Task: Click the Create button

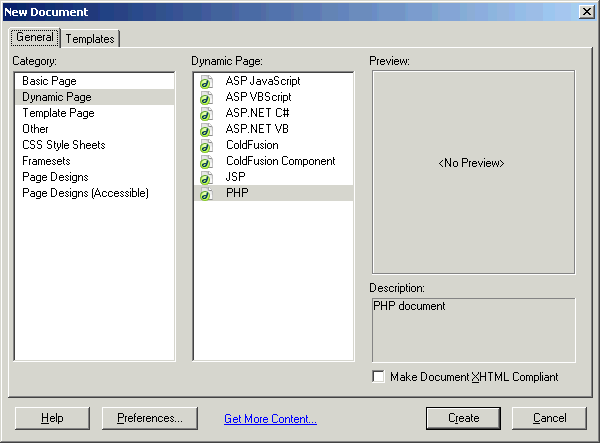Action: pos(463,418)
